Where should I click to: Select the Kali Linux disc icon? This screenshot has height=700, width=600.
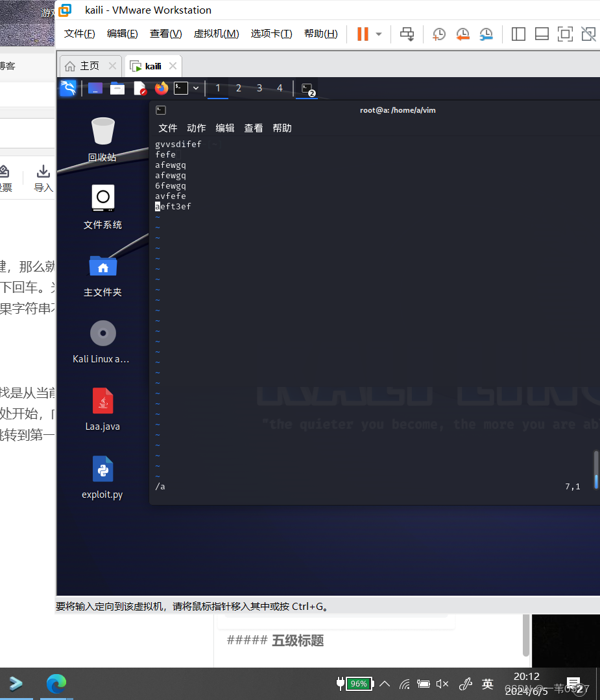tap(101, 342)
